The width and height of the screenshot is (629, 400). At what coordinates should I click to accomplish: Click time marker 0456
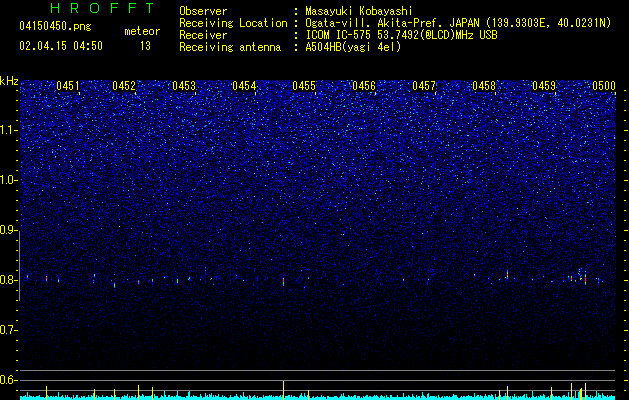point(364,86)
